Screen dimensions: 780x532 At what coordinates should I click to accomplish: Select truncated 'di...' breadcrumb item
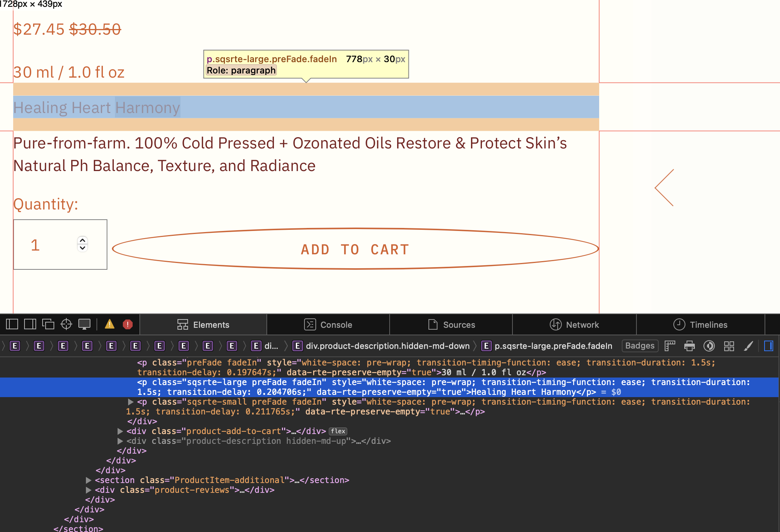click(x=265, y=346)
